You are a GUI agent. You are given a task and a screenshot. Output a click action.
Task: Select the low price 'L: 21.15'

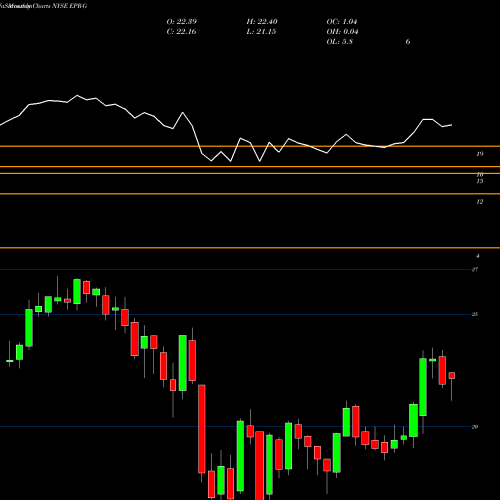click(x=261, y=32)
